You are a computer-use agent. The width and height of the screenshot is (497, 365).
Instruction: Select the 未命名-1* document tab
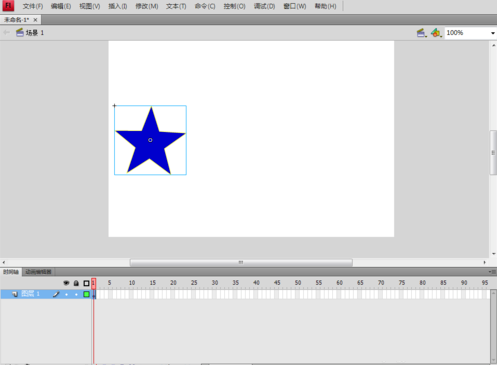coord(16,20)
